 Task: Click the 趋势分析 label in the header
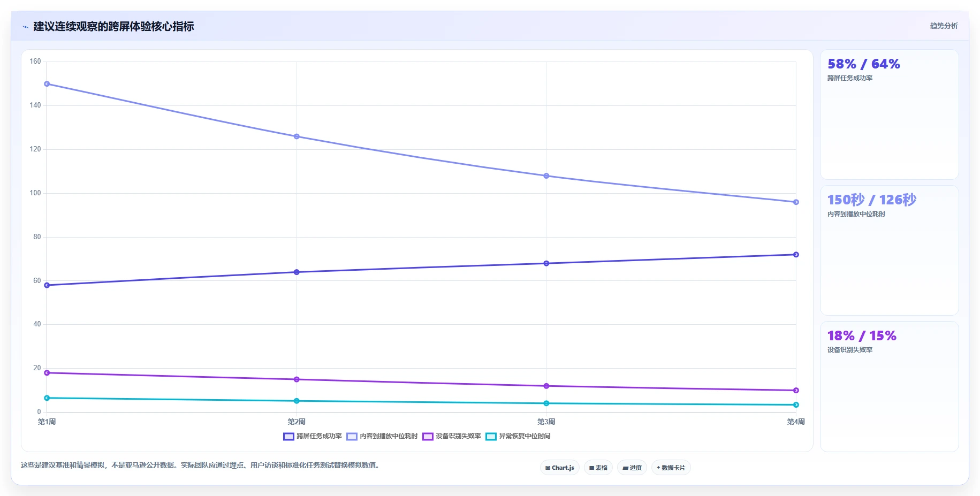click(x=944, y=26)
